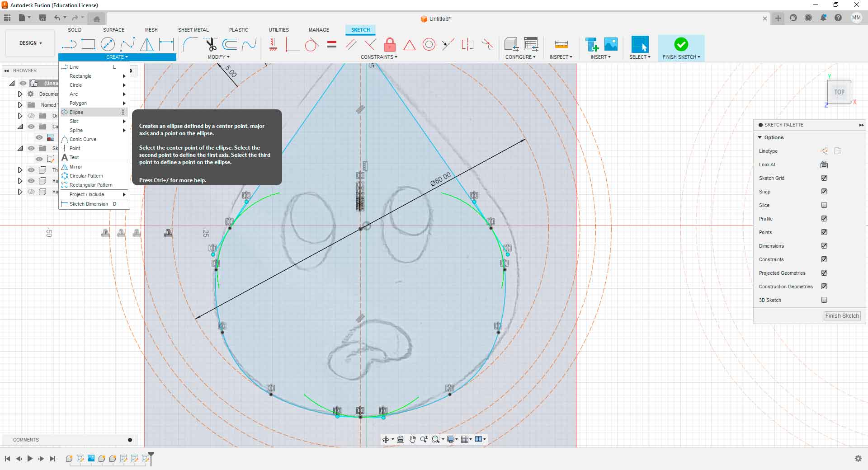
Task: Click the Midpoint triangle constraint icon
Action: [x=410, y=45]
